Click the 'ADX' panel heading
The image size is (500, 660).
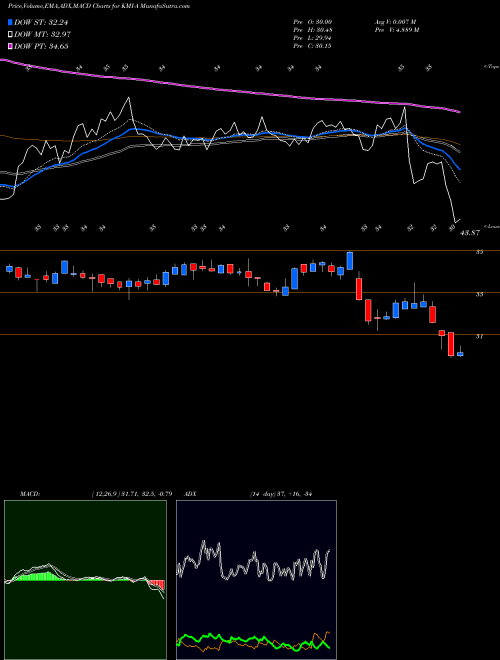[x=190, y=494]
